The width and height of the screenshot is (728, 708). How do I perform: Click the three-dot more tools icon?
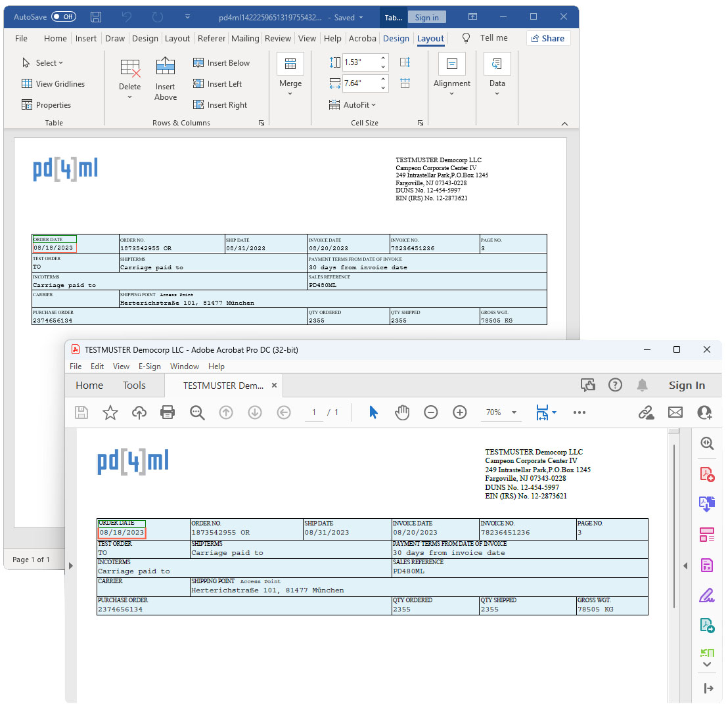tap(580, 412)
